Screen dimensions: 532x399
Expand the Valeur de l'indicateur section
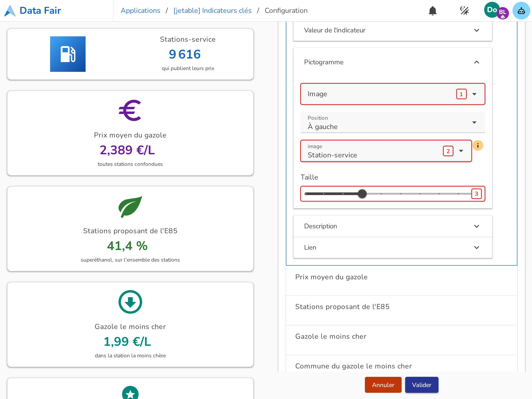(393, 30)
